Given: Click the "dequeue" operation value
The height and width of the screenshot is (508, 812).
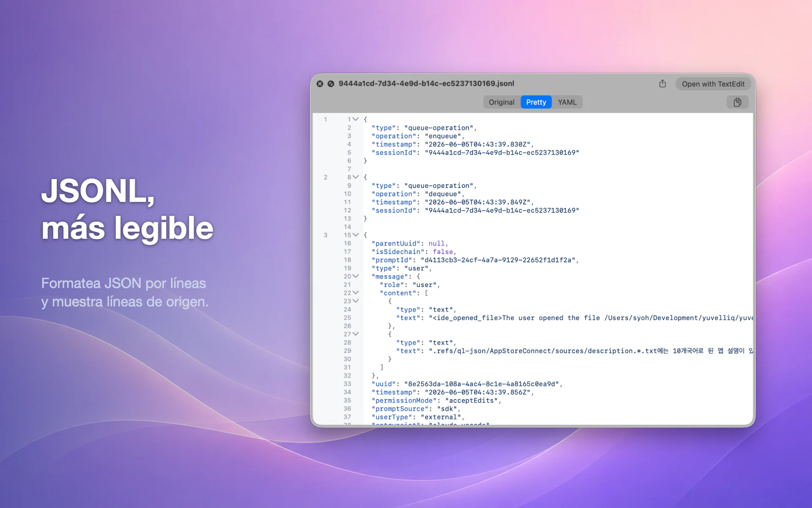Looking at the screenshot, I should (x=442, y=194).
